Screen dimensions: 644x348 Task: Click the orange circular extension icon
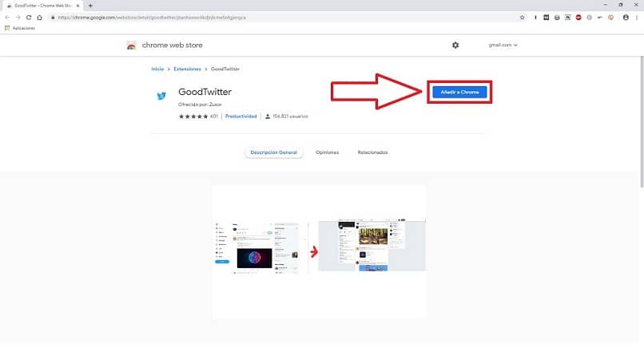pos(610,18)
